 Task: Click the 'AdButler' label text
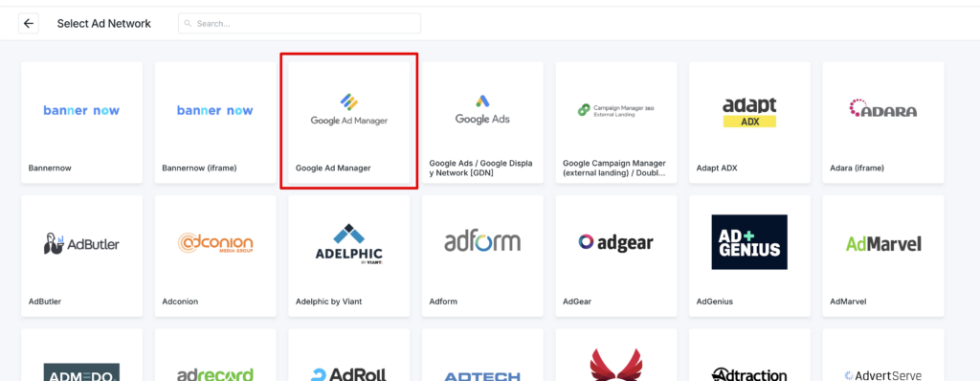45,302
